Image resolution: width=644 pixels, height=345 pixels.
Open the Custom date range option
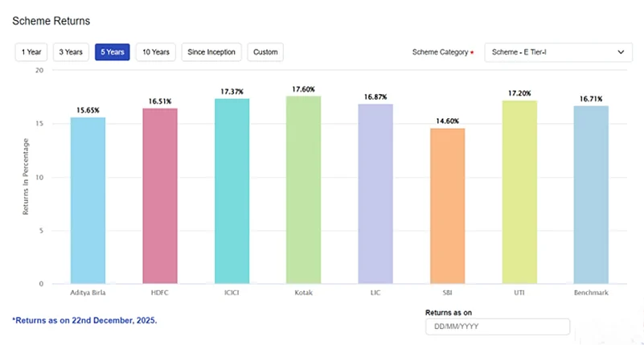265,52
